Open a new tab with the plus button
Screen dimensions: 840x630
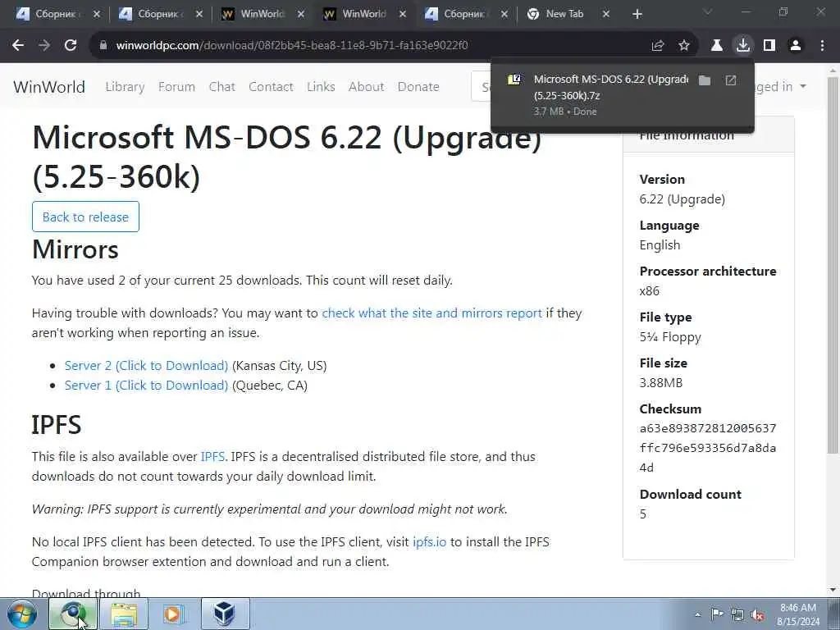(637, 14)
